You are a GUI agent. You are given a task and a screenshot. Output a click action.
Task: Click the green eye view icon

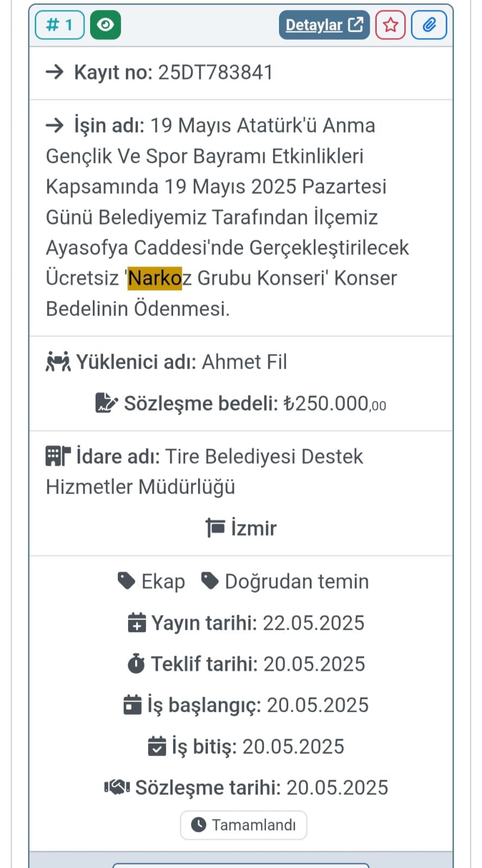pyautogui.click(x=105, y=25)
